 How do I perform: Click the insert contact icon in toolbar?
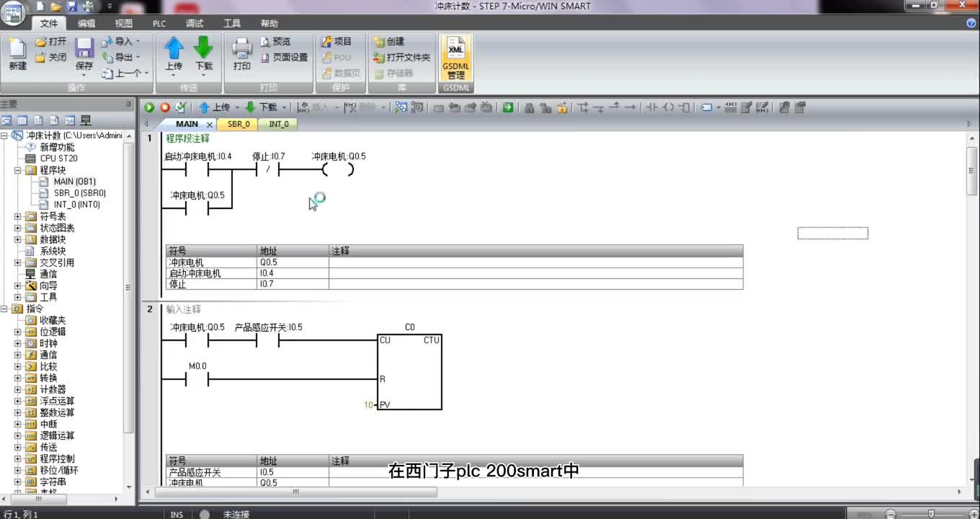[652, 107]
